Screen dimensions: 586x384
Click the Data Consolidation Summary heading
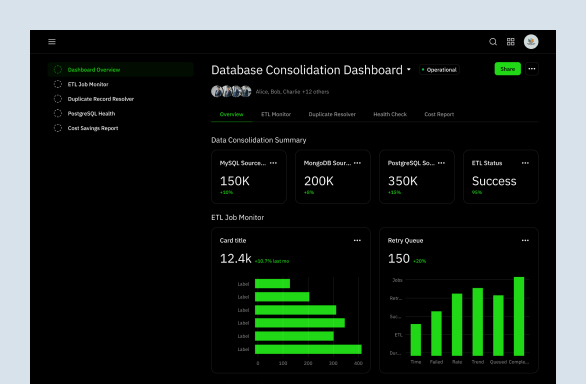259,140
